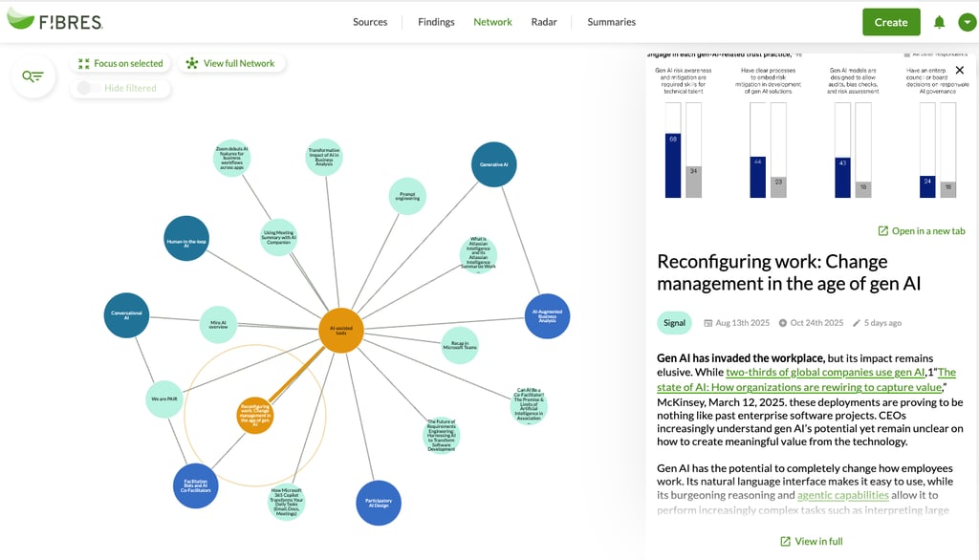Viewport: 979px width, 560px height.
Task: Select Facilitation Bots and AI Co-Facilitators node
Action: [195, 485]
